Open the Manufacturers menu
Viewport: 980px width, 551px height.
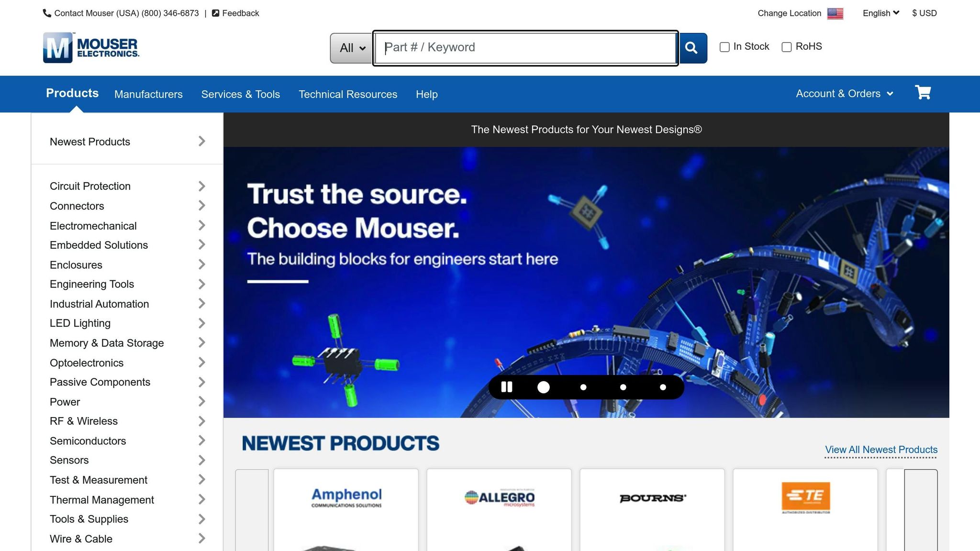[x=148, y=94]
